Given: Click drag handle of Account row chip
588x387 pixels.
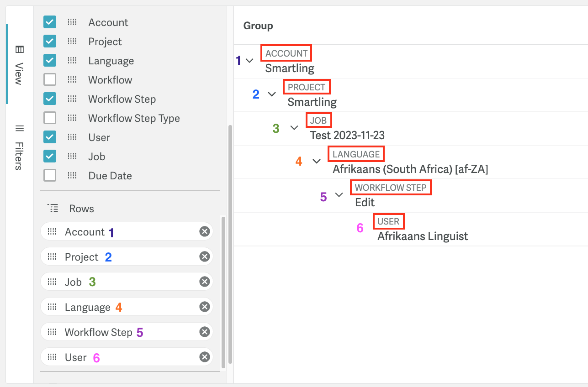Looking at the screenshot, I should [52, 232].
